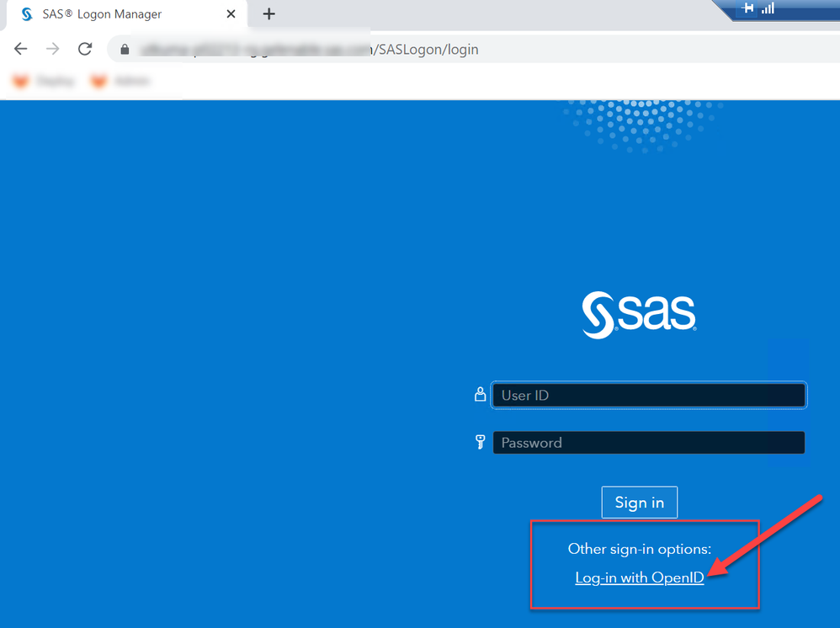Open a new browser tab
This screenshot has width=840, height=628.
click(x=269, y=14)
